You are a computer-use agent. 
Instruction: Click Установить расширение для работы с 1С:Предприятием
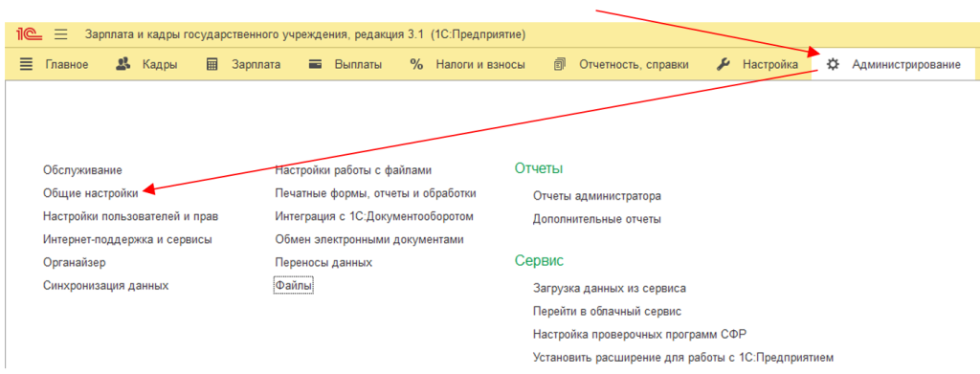click(x=683, y=359)
